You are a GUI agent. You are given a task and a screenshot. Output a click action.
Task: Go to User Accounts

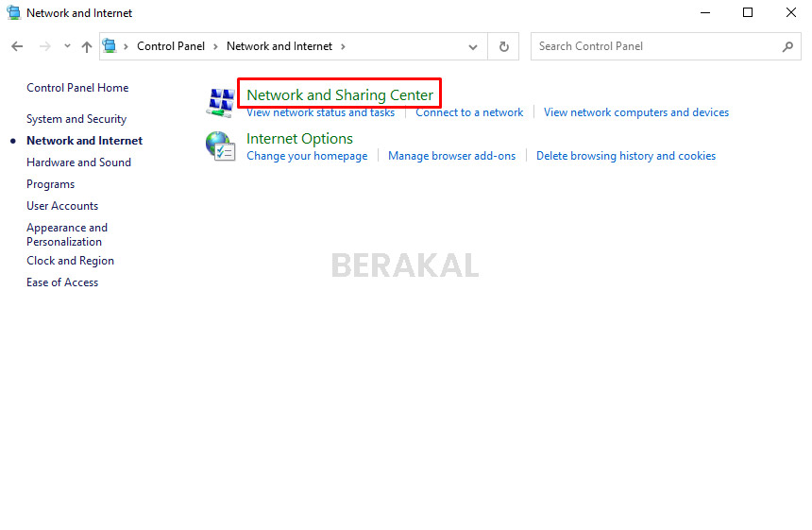62,206
